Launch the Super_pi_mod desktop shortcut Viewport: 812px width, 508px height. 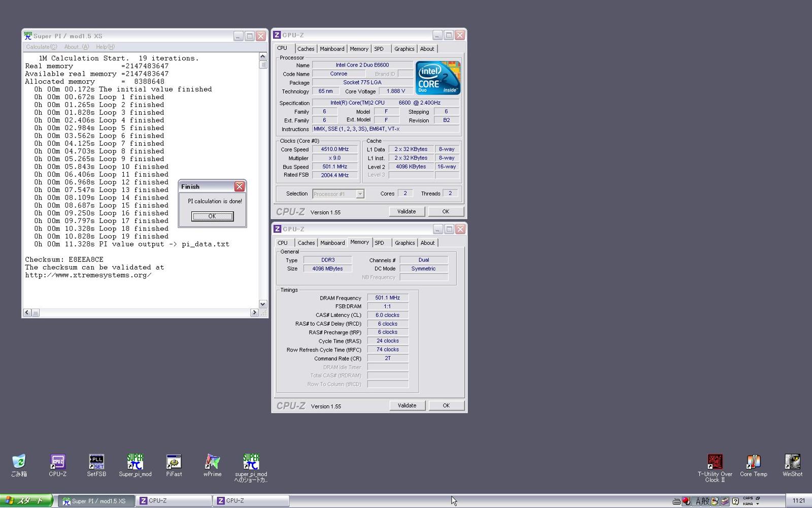(x=135, y=465)
